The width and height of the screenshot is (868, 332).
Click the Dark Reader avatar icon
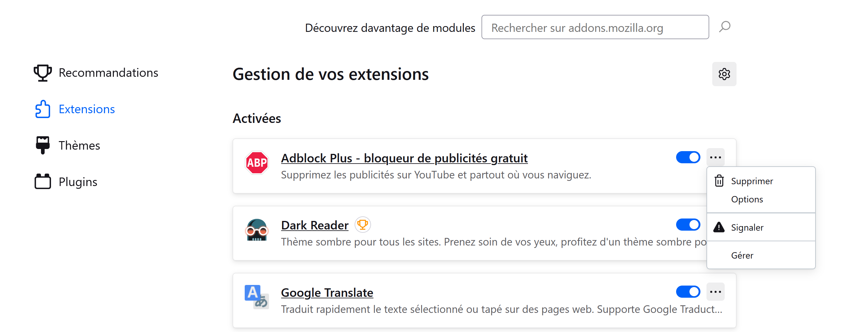[257, 230]
